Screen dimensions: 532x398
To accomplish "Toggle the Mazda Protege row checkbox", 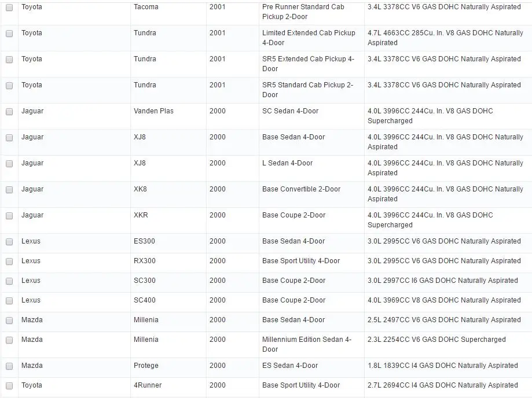I will pyautogui.click(x=9, y=366).
